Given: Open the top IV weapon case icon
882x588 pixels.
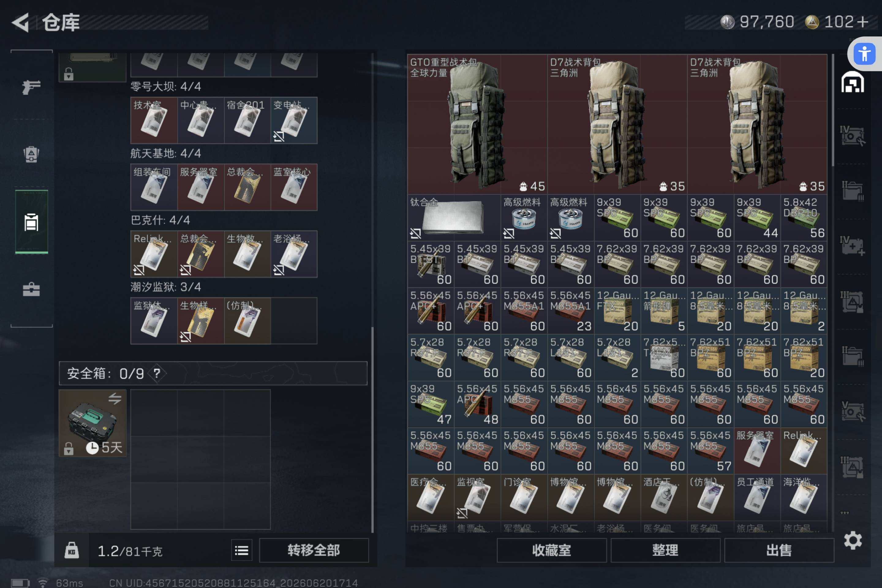Looking at the screenshot, I should [852, 136].
